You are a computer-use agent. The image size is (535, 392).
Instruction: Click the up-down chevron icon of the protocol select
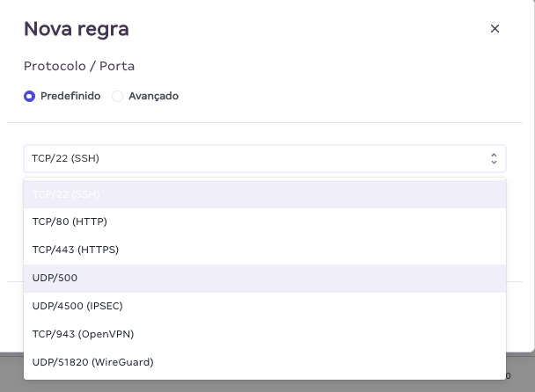(494, 159)
